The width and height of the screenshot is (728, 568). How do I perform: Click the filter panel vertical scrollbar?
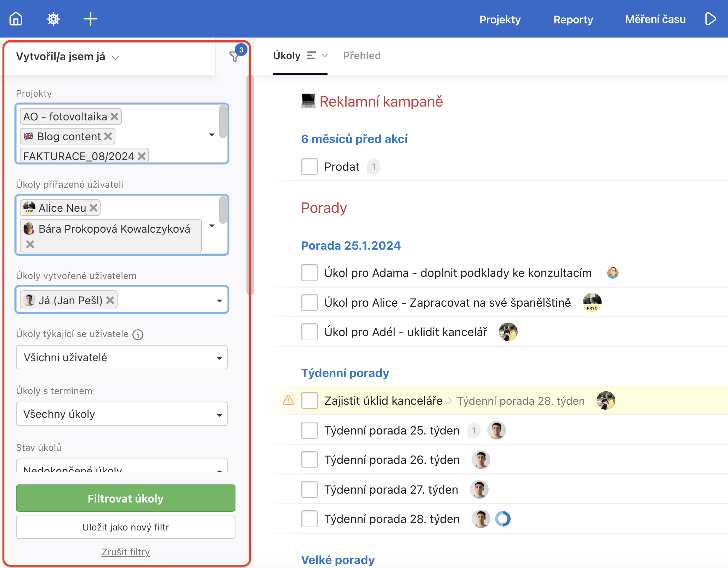pos(250,184)
